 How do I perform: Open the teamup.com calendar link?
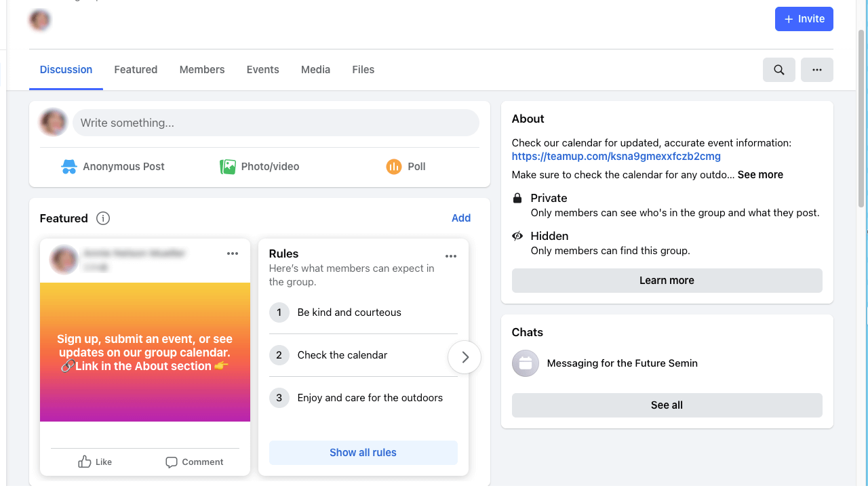click(616, 157)
